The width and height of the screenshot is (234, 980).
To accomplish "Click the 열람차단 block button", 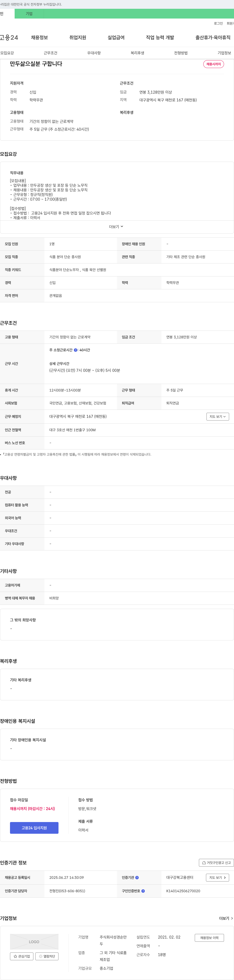I will (47, 956).
